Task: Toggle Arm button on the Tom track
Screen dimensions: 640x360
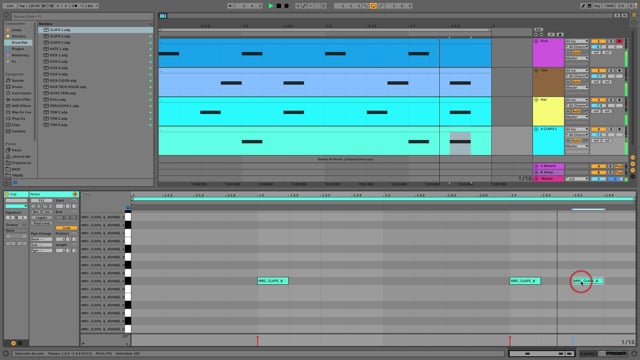Action: click(619, 71)
